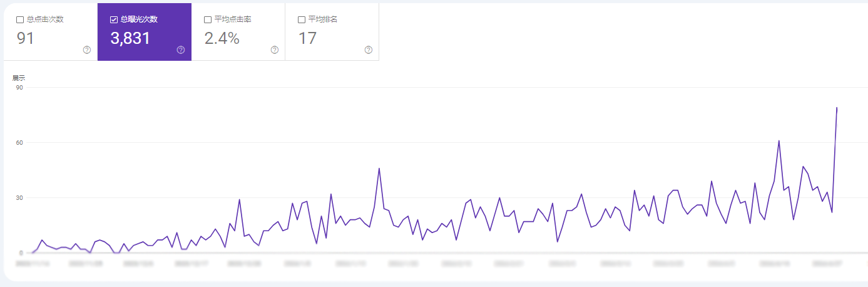Click the chart peak just above 60
The height and width of the screenshot is (287, 868).
(779, 141)
